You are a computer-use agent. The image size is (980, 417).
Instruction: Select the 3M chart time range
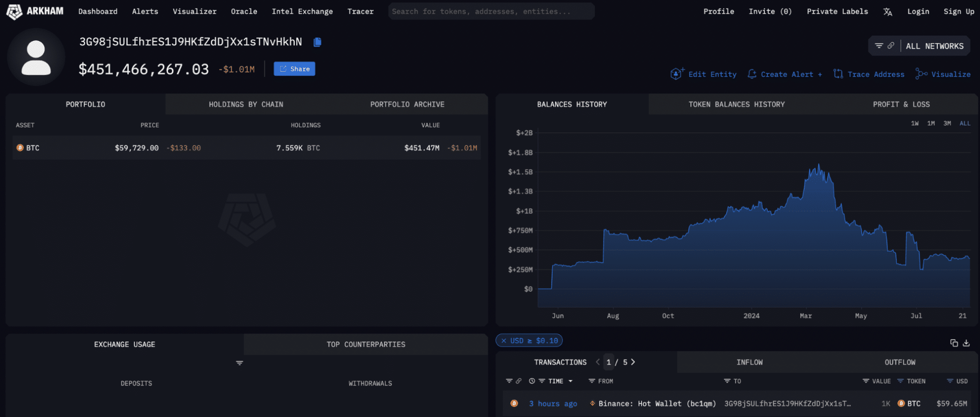pyautogui.click(x=947, y=123)
